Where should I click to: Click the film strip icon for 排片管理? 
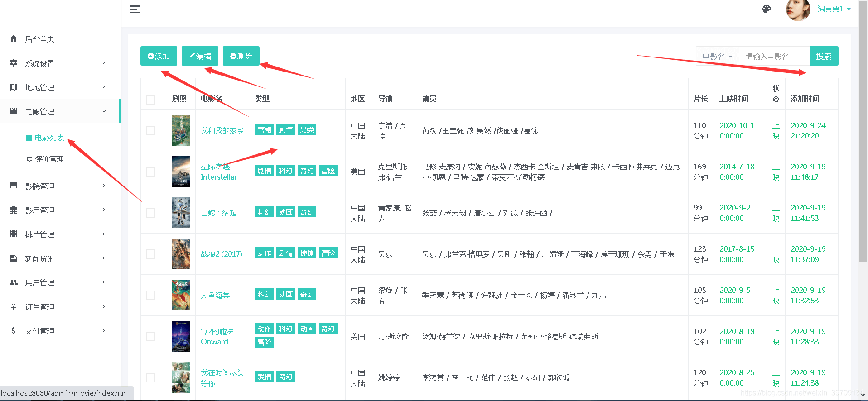[14, 234]
